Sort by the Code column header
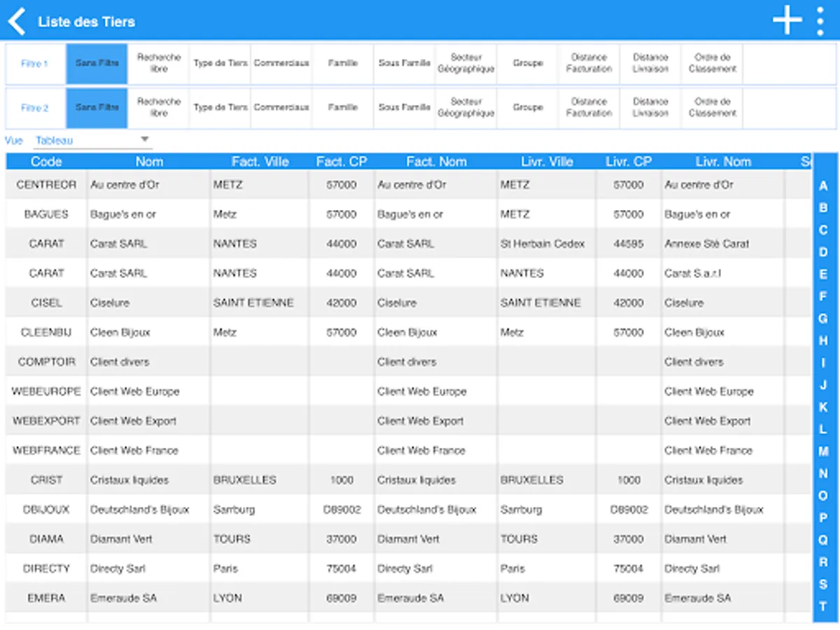 pos(46,162)
